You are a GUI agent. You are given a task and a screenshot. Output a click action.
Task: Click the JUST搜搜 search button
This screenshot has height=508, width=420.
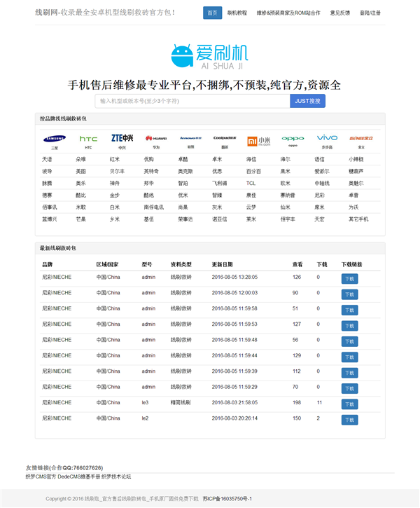[307, 101]
